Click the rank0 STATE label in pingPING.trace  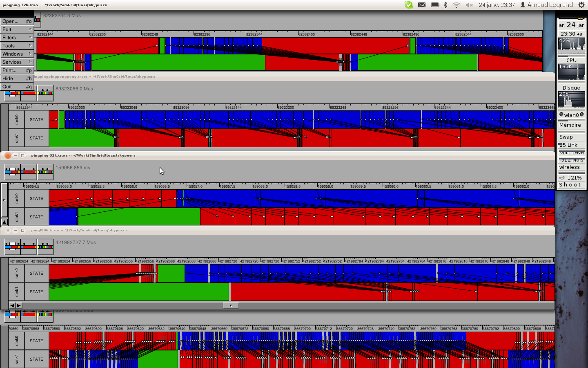point(36,274)
